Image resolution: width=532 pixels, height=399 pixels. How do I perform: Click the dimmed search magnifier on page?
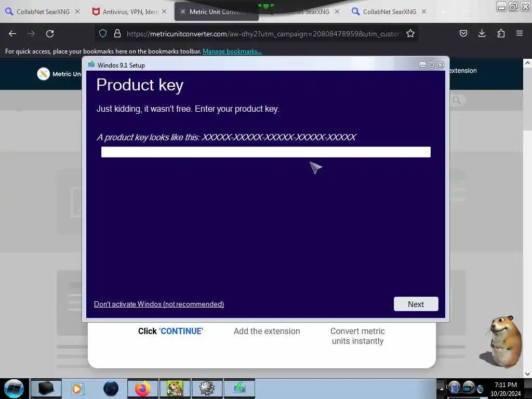(457, 100)
